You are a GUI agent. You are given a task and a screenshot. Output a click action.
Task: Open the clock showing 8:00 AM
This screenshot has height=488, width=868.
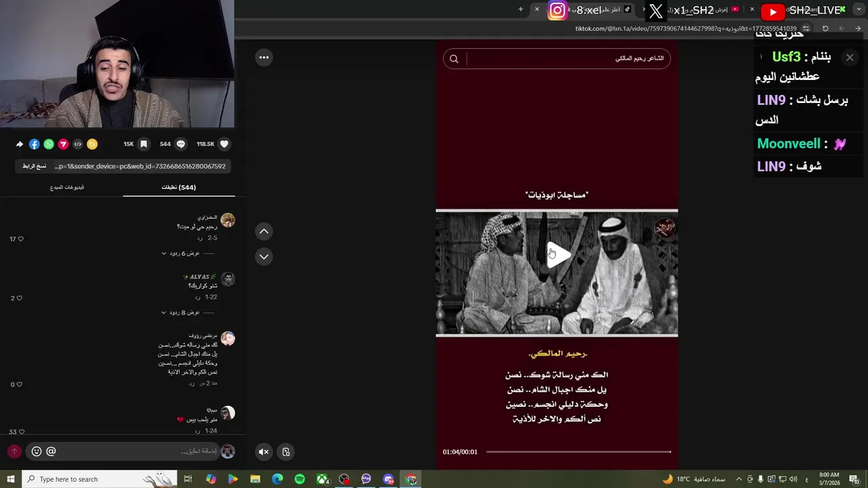click(x=829, y=479)
